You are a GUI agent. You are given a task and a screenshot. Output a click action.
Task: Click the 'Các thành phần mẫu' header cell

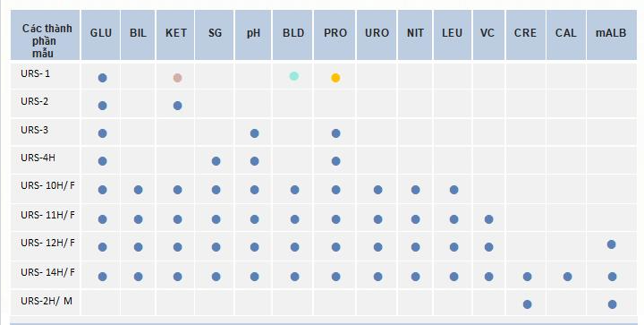[x=46, y=40]
